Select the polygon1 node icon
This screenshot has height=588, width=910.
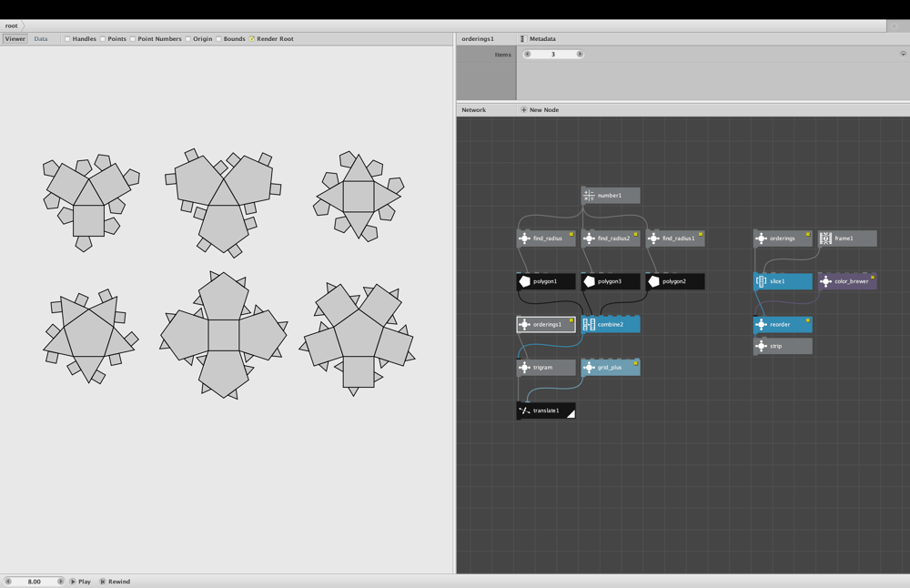[524, 281]
